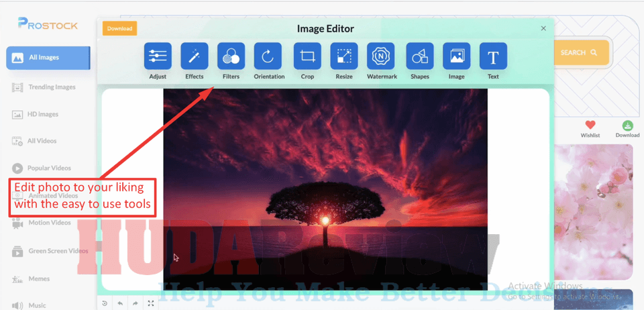Open the Adjust sliders tool
This screenshot has width=644, height=310.
158,56
